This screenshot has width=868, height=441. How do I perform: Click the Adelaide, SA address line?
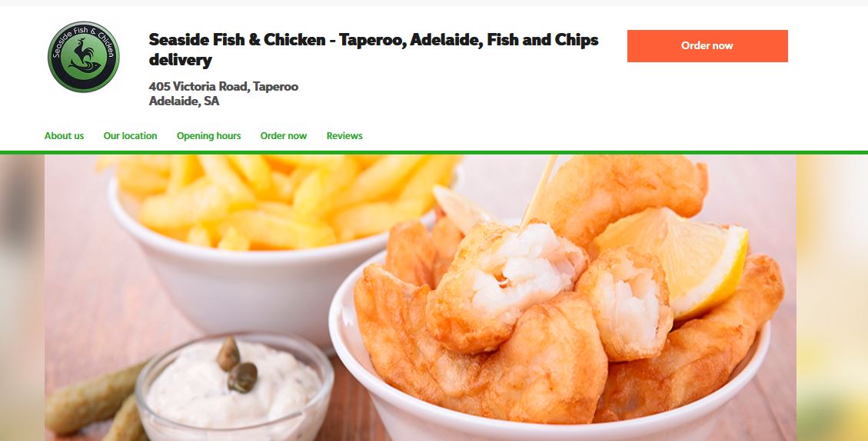point(185,101)
